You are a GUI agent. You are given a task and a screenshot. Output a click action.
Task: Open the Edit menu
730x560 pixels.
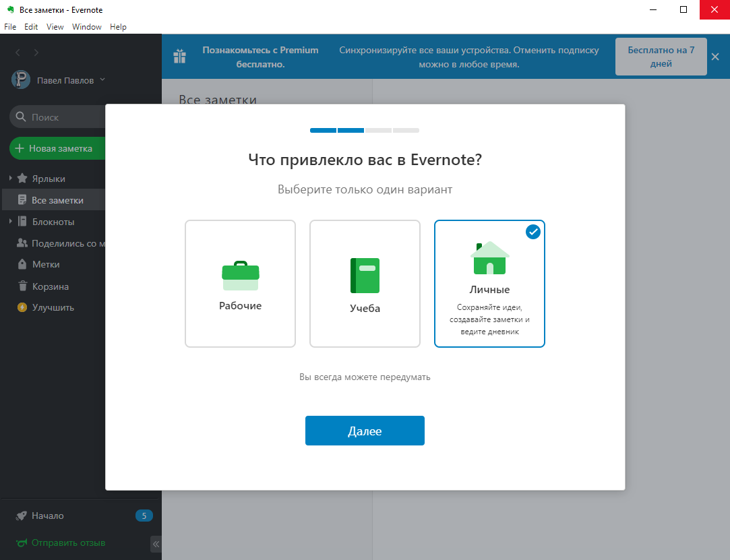pyautogui.click(x=31, y=26)
